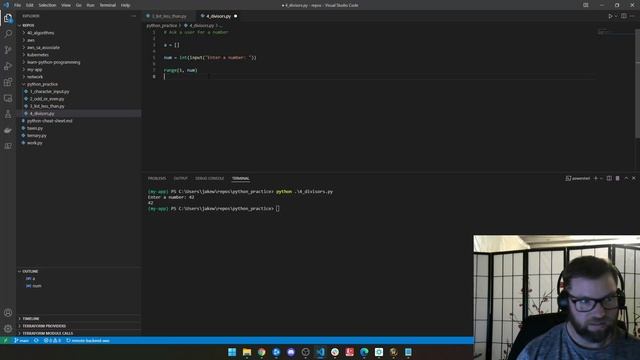Open the Edit menu

(x=29, y=5)
